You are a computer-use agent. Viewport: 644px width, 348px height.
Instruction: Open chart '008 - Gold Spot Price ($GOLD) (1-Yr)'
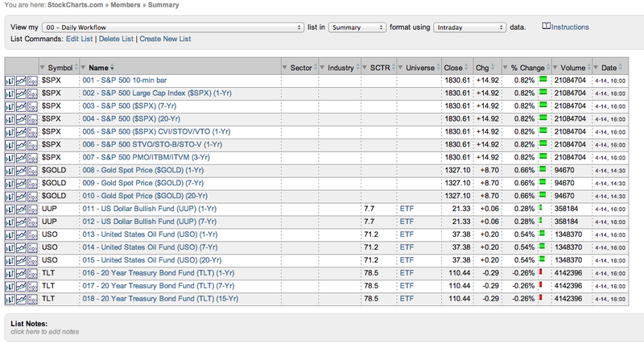click(143, 170)
